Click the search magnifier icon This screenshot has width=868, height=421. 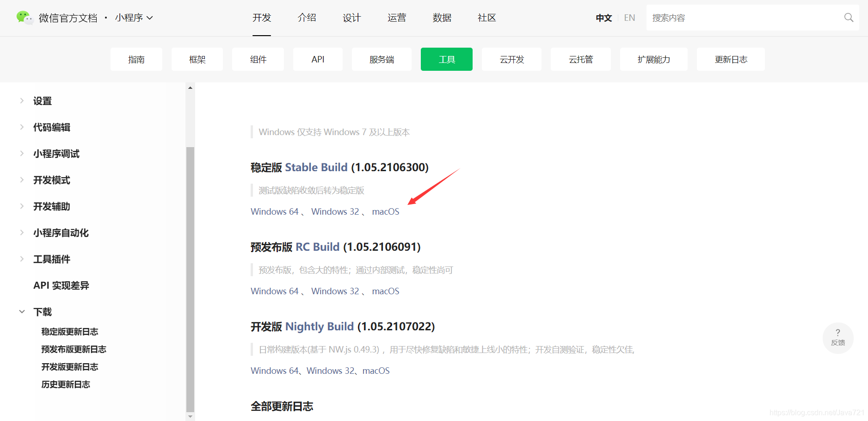point(849,18)
